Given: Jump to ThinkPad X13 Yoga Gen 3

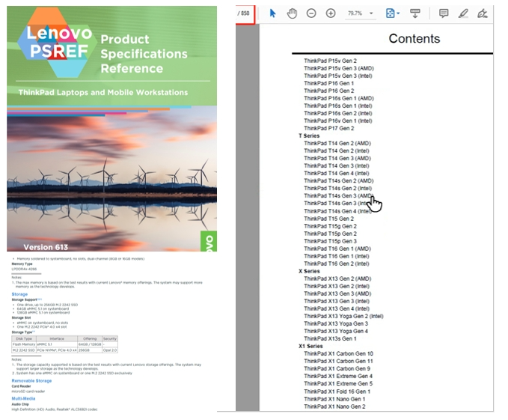Looking at the screenshot, I should point(336,323).
